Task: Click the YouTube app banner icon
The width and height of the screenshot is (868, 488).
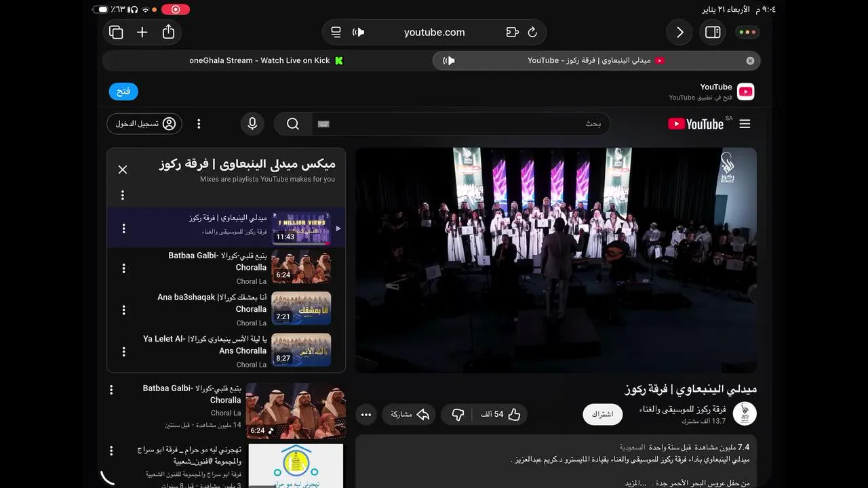Action: click(x=745, y=91)
